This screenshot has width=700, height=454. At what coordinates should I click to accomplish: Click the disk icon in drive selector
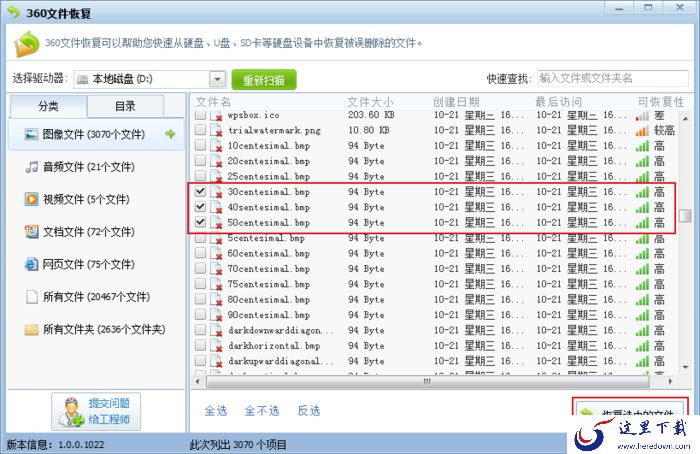point(82,79)
